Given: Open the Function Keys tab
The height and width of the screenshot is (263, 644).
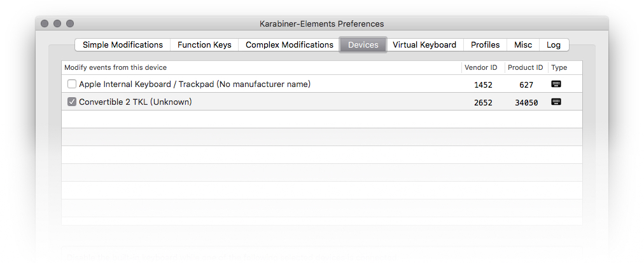Looking at the screenshot, I should 204,44.
